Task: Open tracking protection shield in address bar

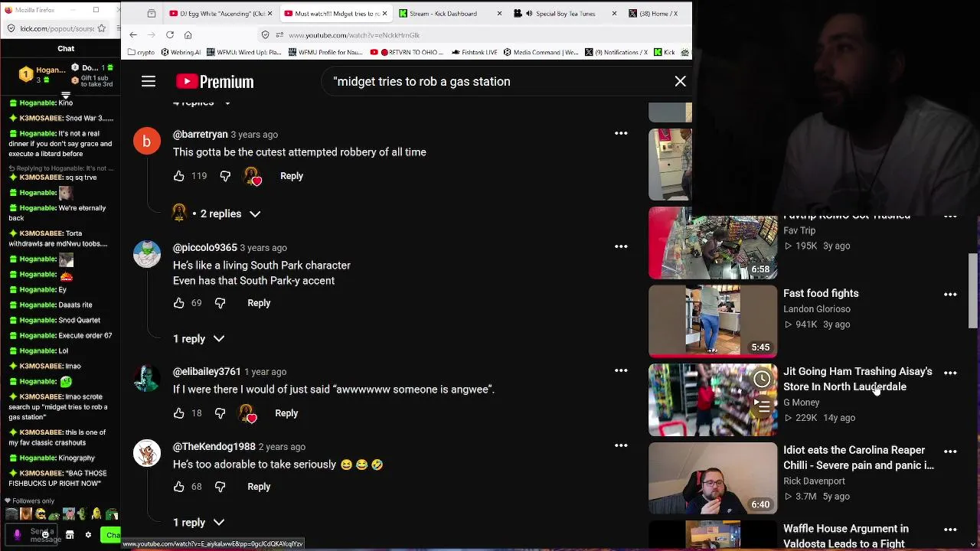Action: 266,34
